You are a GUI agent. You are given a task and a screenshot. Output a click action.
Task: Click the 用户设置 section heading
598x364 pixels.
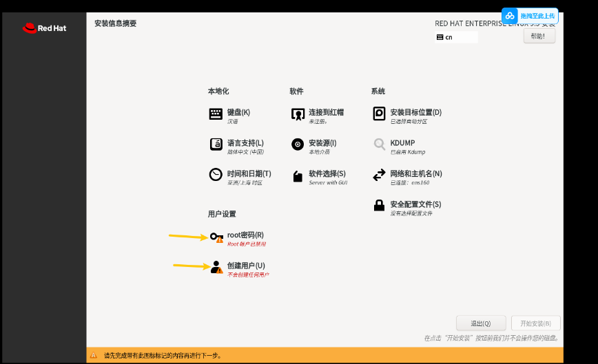222,214
